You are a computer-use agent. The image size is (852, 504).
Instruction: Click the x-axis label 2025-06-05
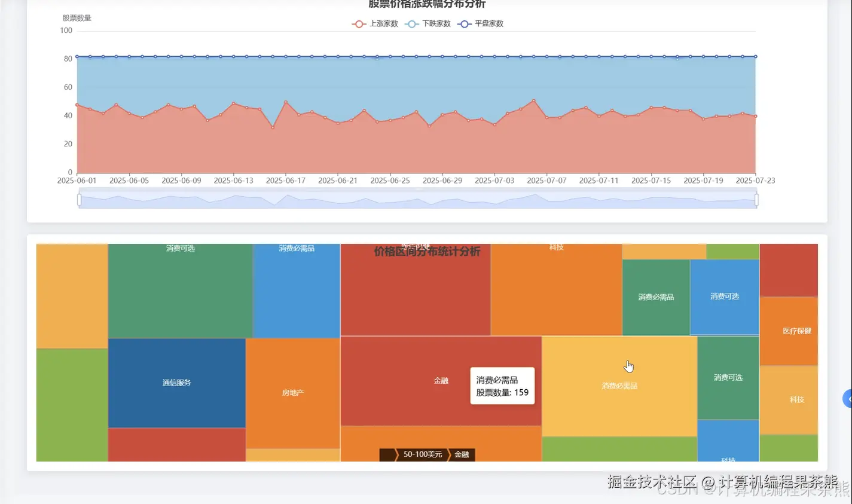coord(129,181)
